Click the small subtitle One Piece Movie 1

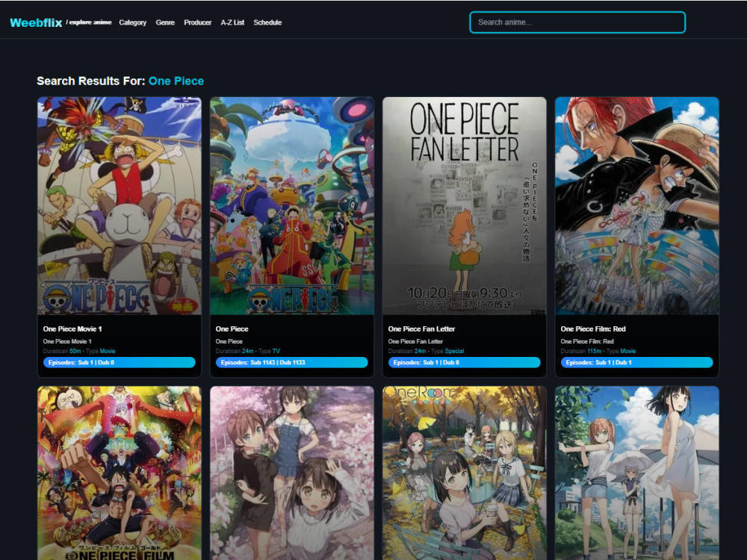pos(67,341)
